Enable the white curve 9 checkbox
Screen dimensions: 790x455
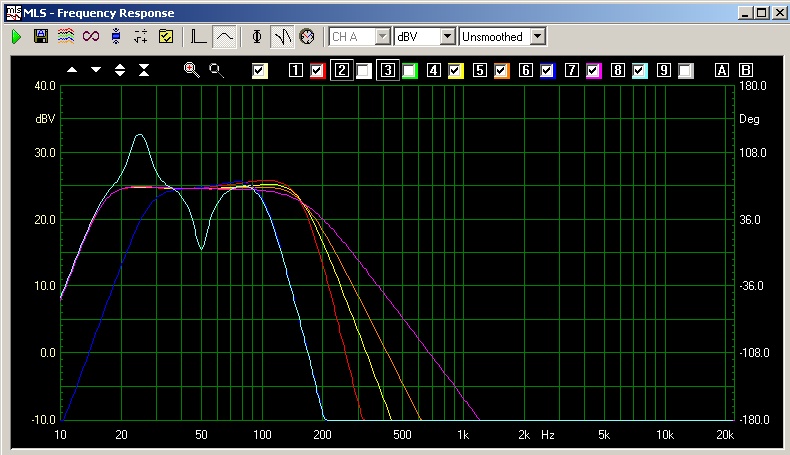pyautogui.click(x=686, y=70)
